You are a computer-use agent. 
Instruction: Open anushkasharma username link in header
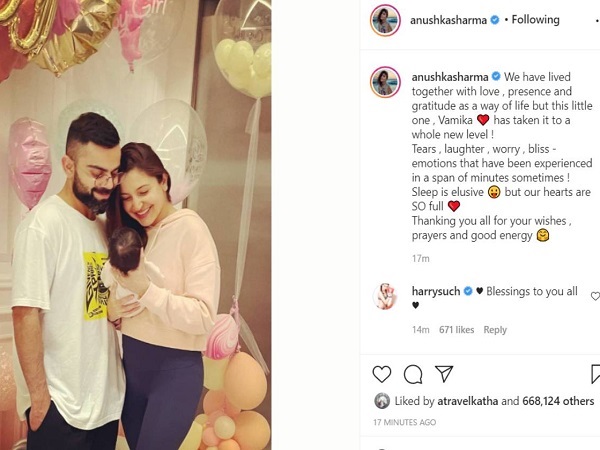(x=448, y=20)
